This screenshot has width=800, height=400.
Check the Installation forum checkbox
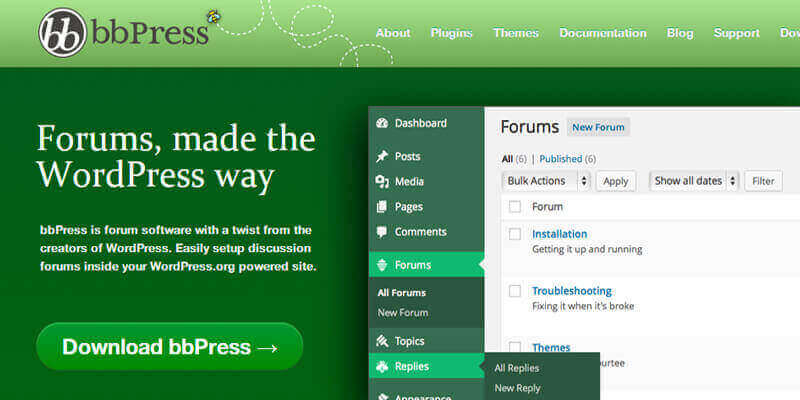pos(515,234)
